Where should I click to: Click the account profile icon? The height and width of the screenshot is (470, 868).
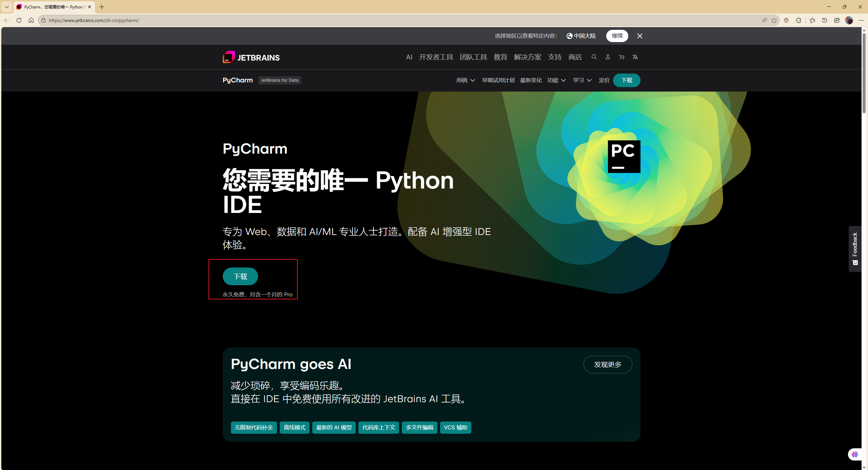click(608, 57)
